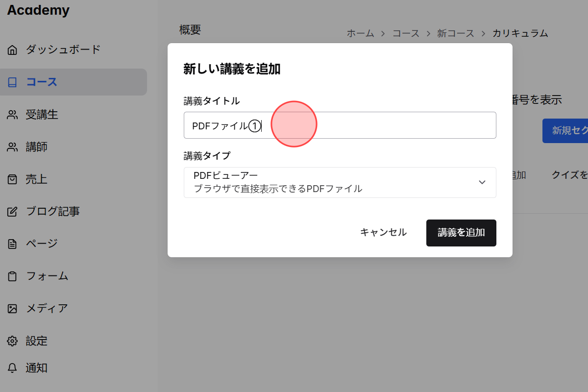Screen dimensions: 588x392
Task: Select the メディア image icon
Action: [11, 308]
